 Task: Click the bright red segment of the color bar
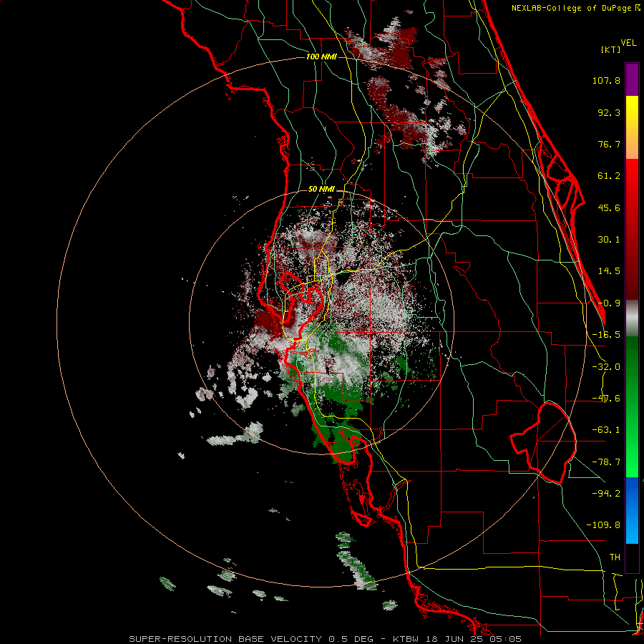pos(632,176)
